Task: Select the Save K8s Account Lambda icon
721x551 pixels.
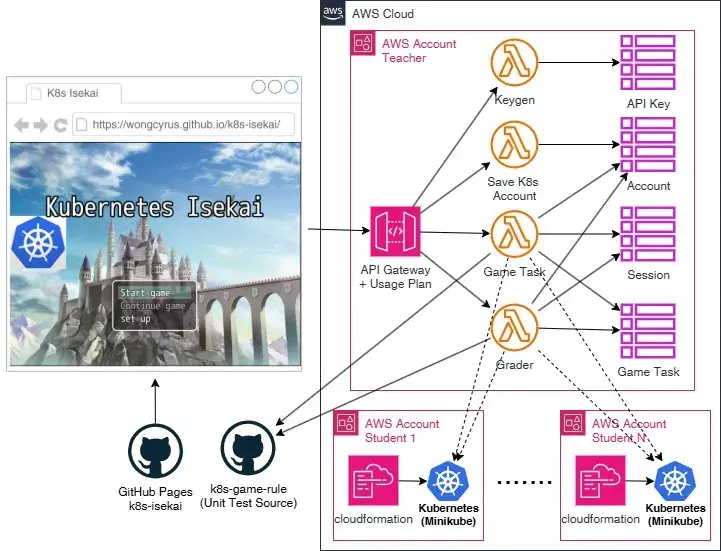Action: pyautogui.click(x=514, y=144)
